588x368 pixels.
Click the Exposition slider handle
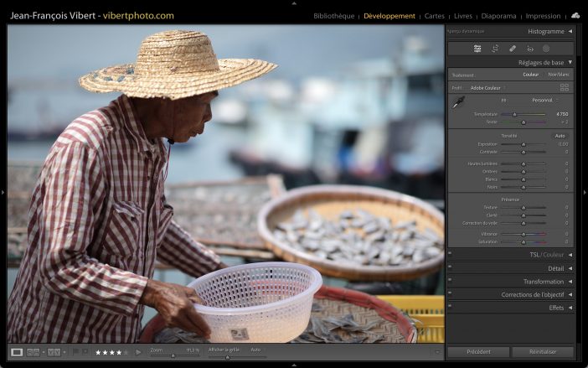[524, 144]
